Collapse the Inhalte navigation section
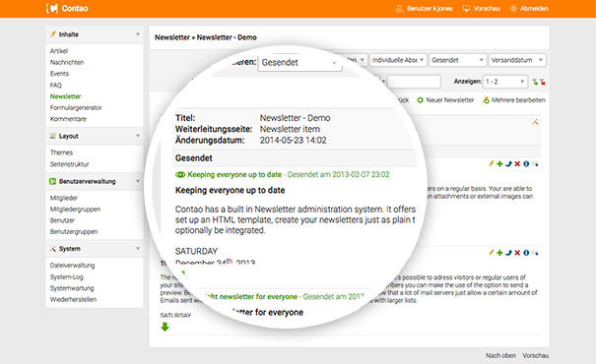 (x=138, y=34)
